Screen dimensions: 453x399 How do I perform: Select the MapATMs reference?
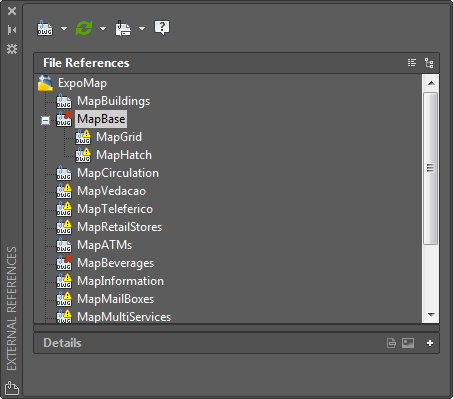pos(105,245)
